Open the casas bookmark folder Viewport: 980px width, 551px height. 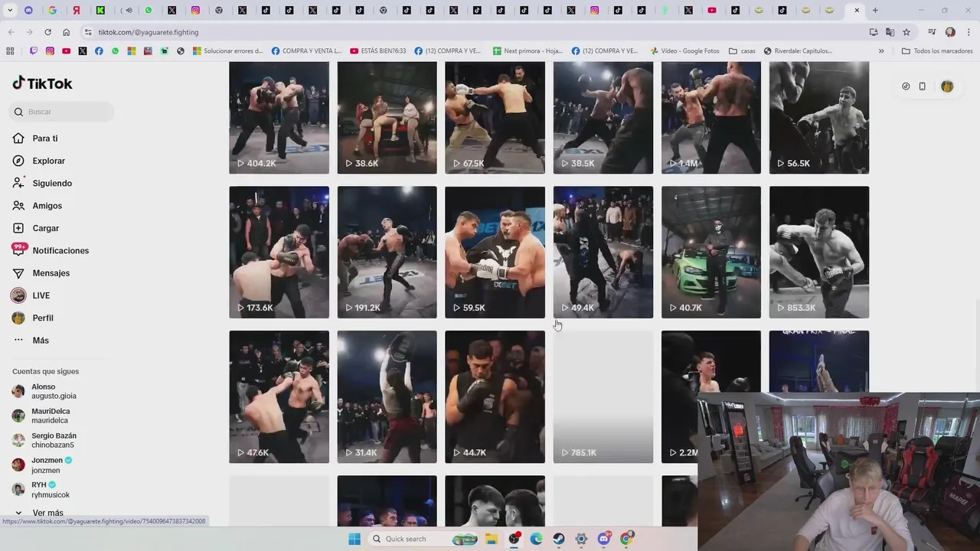pos(742,51)
